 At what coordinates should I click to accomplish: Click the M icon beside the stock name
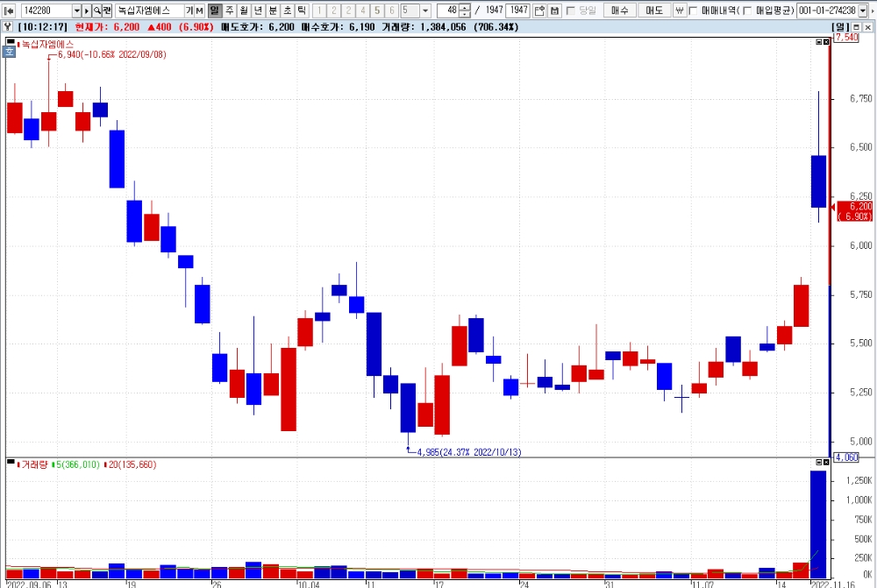pos(199,10)
